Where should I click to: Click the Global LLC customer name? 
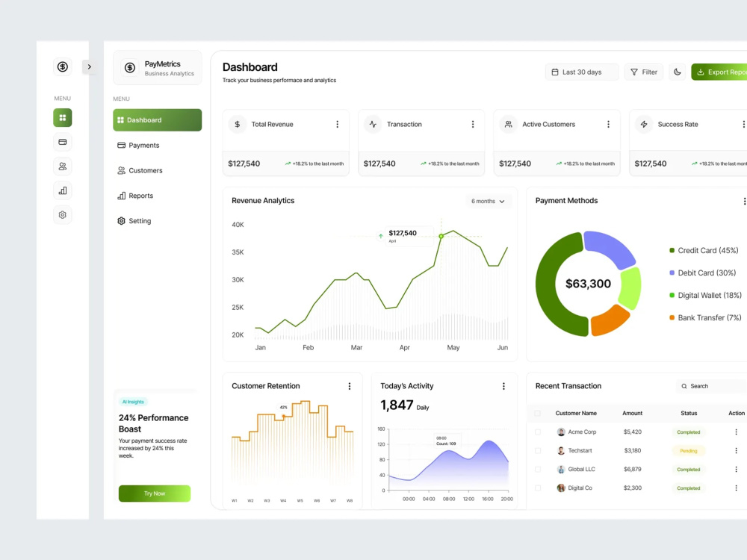581,470
